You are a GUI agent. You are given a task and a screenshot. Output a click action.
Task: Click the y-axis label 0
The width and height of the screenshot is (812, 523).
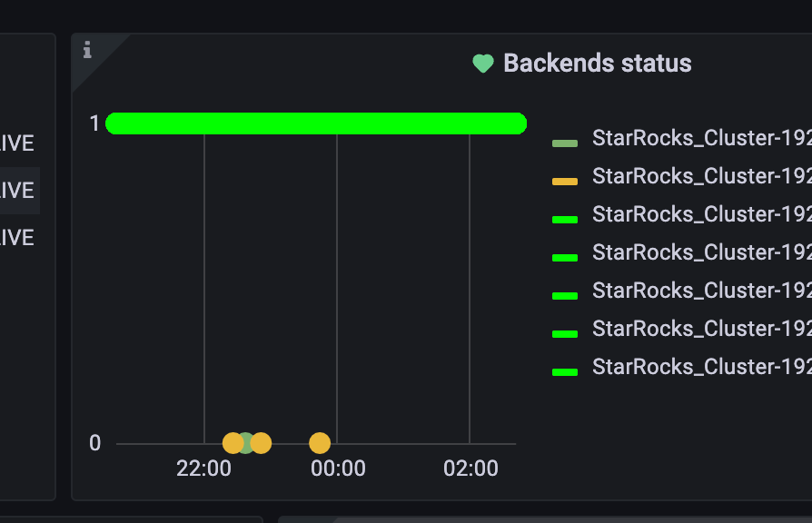[x=95, y=443]
